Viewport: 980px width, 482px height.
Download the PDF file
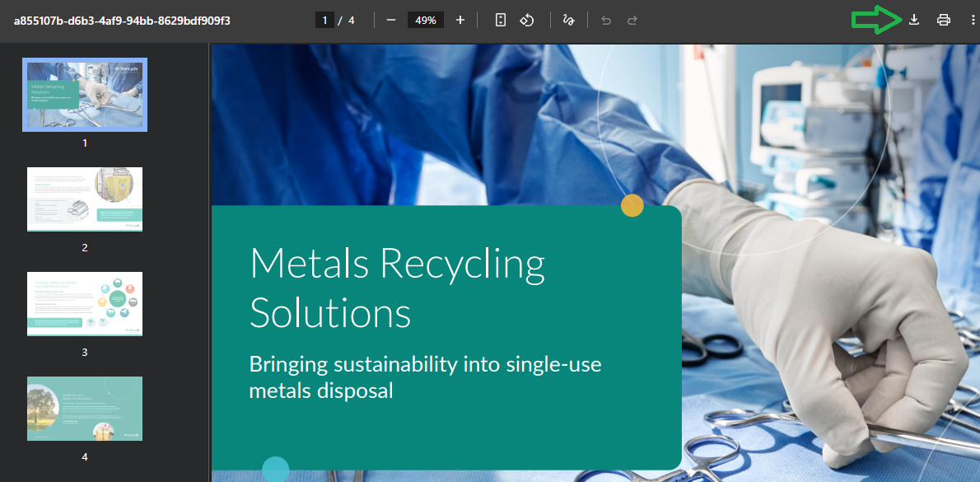[913, 20]
